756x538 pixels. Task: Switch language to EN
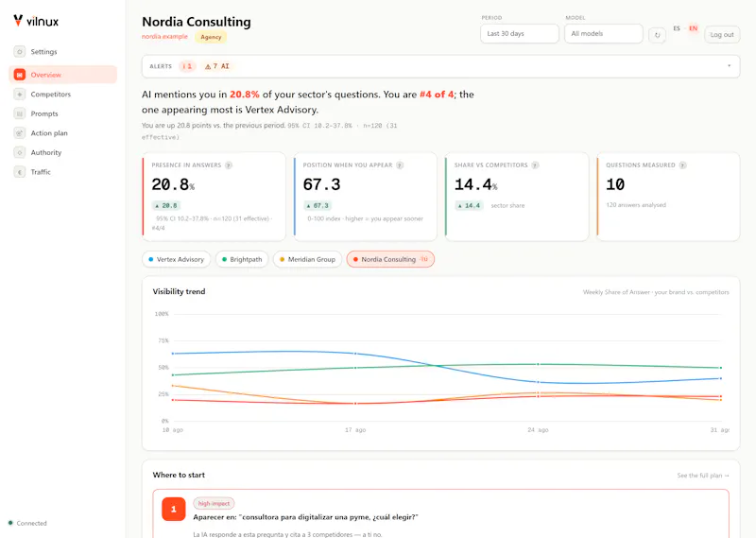click(693, 28)
